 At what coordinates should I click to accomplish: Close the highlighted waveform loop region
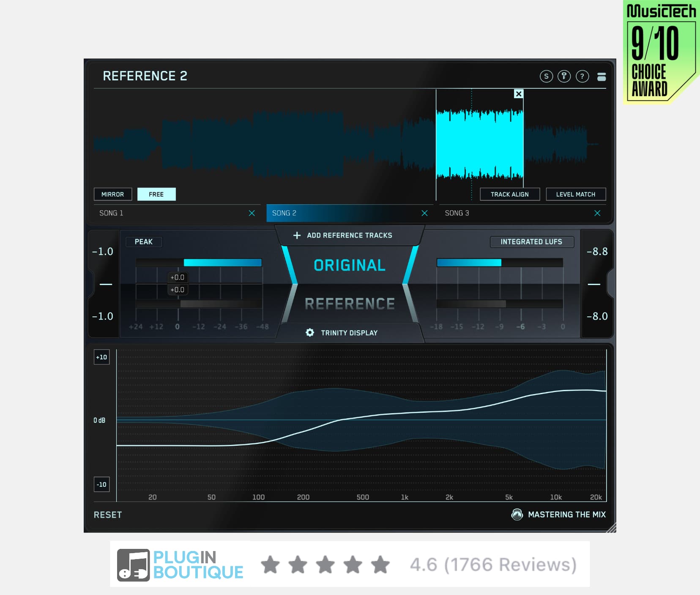pyautogui.click(x=519, y=94)
